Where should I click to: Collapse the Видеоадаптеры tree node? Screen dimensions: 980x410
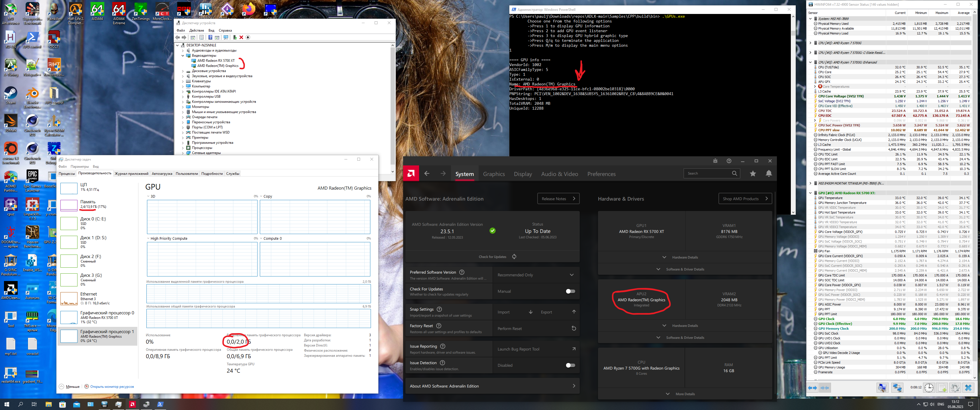pyautogui.click(x=183, y=56)
